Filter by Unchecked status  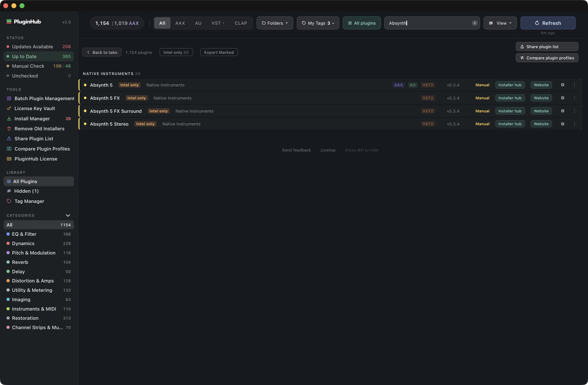pyautogui.click(x=39, y=76)
